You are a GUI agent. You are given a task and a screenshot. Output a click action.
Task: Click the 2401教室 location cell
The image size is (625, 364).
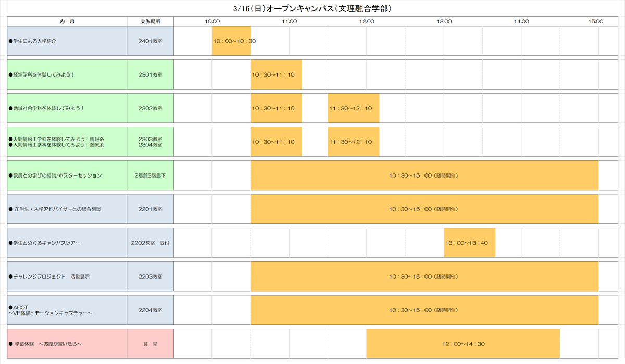pos(150,41)
